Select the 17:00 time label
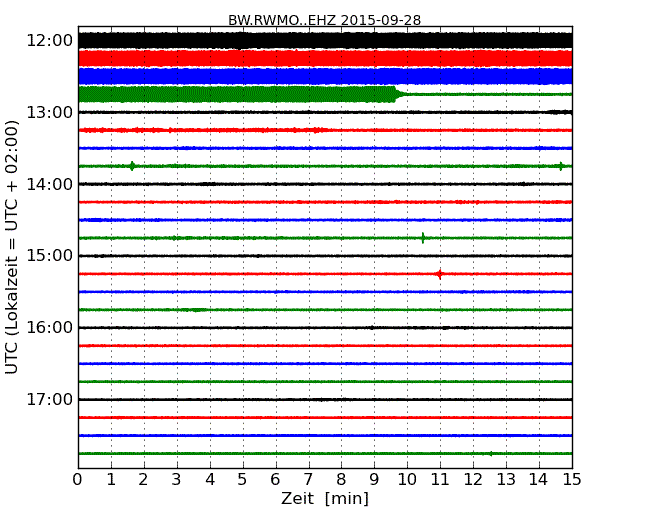This screenshot has height=520, width=650. click(x=49, y=399)
